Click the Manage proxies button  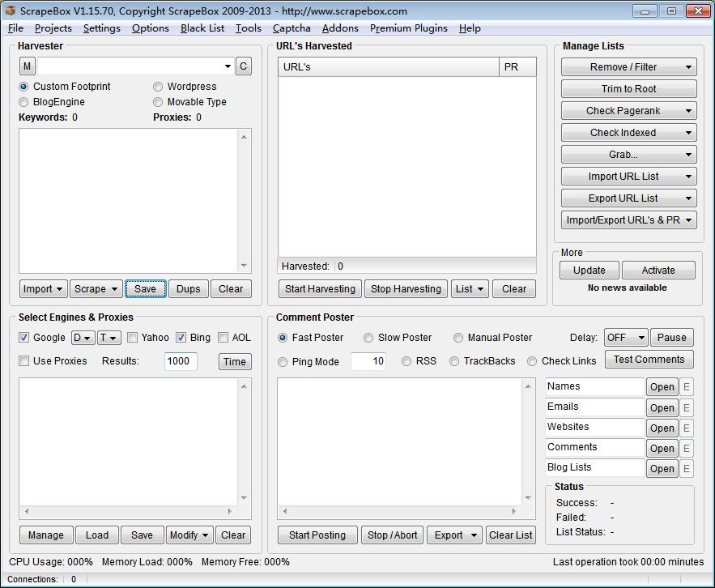tap(46, 535)
